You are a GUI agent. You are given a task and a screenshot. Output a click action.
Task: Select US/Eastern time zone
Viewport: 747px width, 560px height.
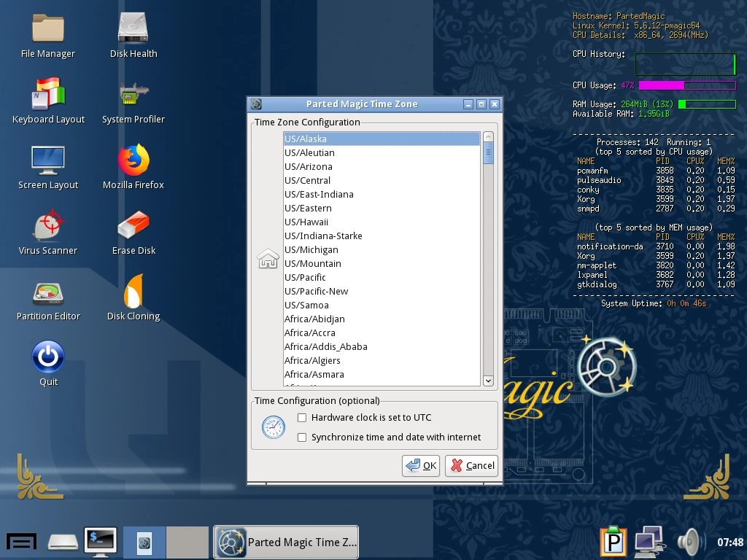tap(382, 208)
